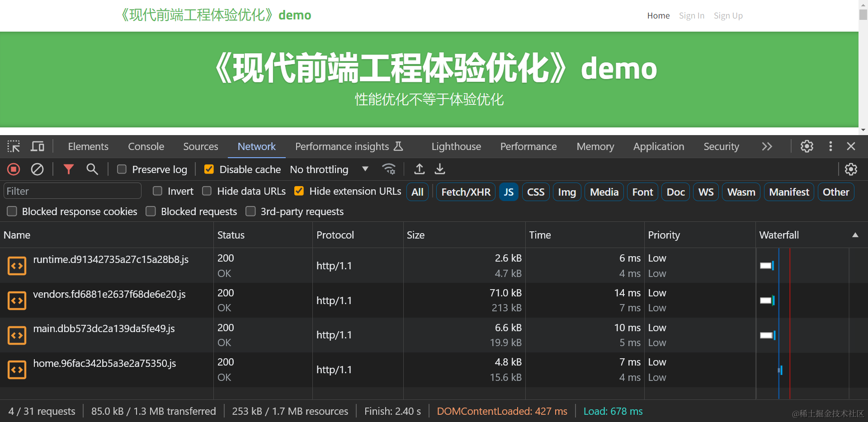Open network conditions Wi-Fi icon
Screen dimensions: 868x422
pyautogui.click(x=389, y=169)
